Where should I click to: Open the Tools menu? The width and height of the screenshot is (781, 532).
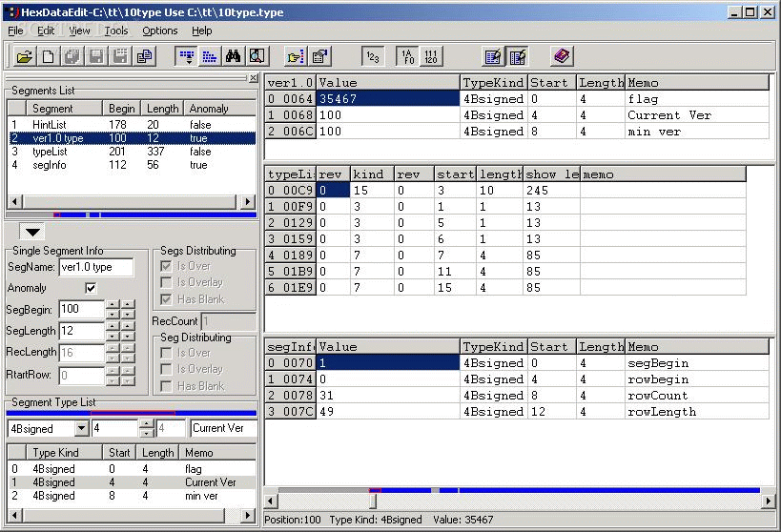tap(116, 31)
